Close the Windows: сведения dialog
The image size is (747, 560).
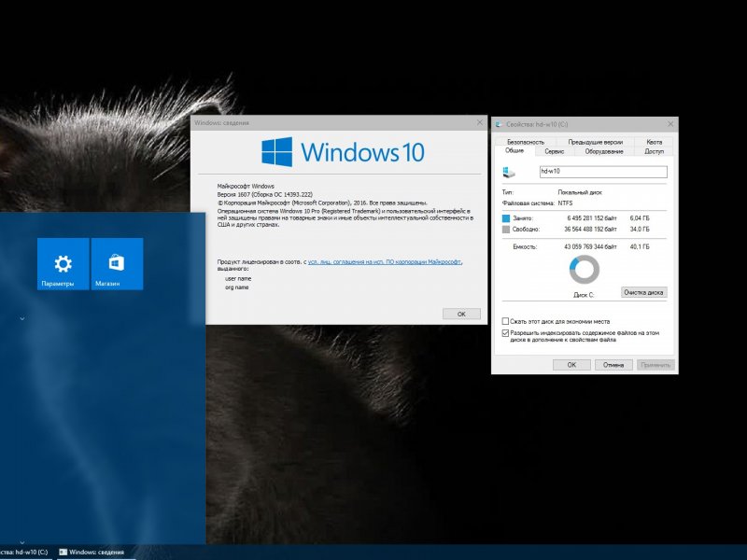(480, 123)
